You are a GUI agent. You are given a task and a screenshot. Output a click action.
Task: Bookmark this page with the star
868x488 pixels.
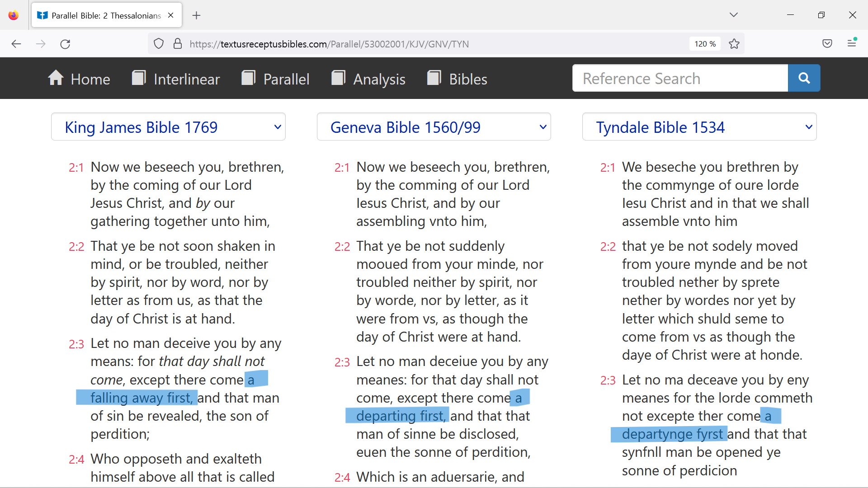point(734,44)
